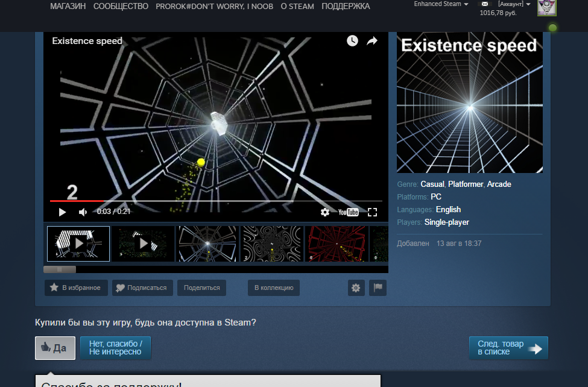Screen dimensions: 588x387
Task: Click the date 13 авг в 18:37
Action: [459, 244]
